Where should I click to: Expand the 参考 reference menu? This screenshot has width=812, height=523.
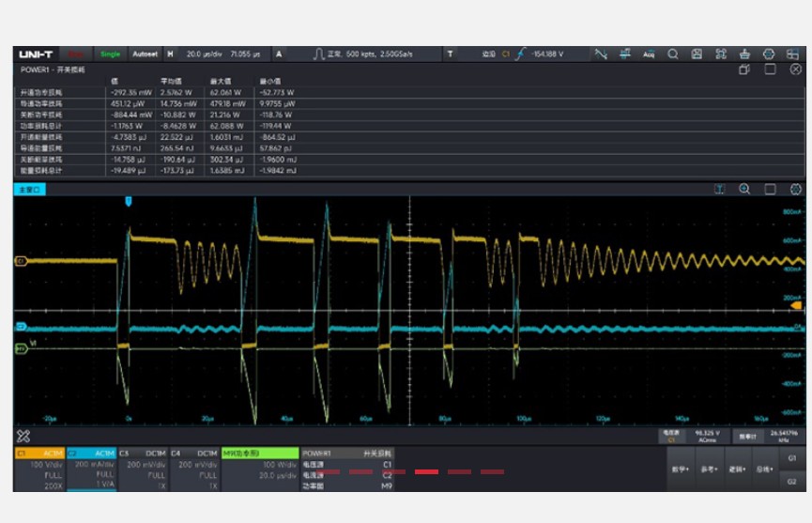coord(709,469)
